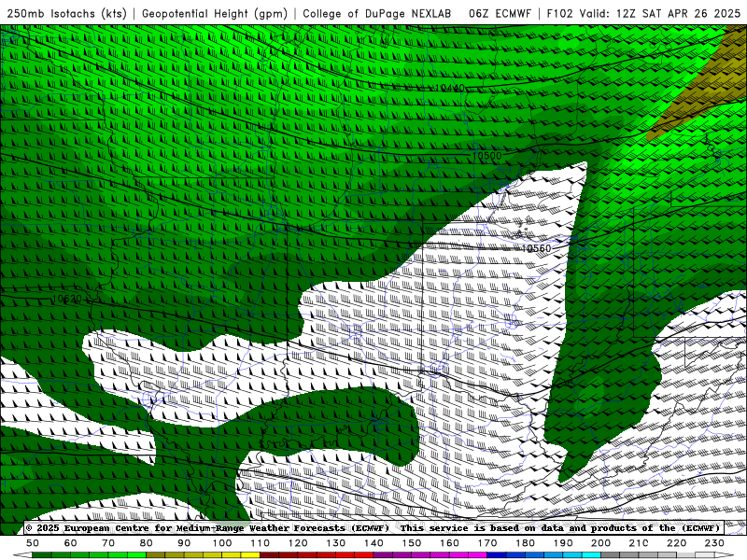Click the '180' value on the color scale
Screen dimensions: 747x560
[525, 543]
